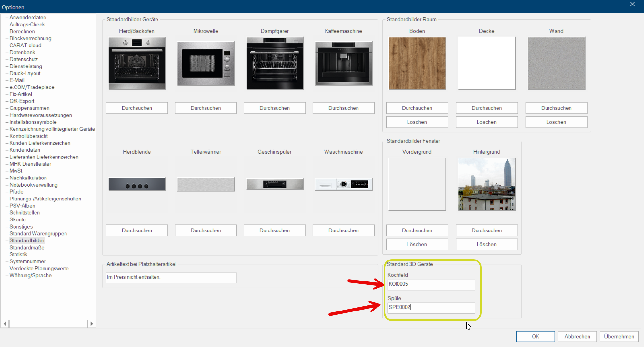Delete the Wand image with Löschen

pyautogui.click(x=556, y=122)
